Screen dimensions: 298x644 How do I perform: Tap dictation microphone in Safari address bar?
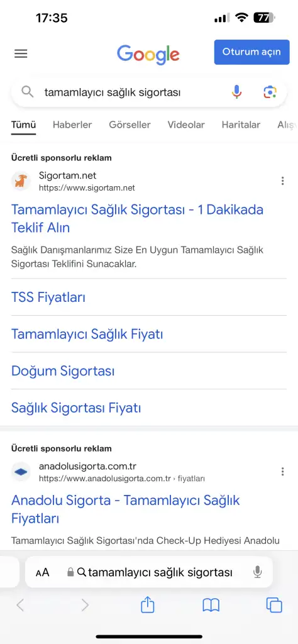(x=257, y=572)
